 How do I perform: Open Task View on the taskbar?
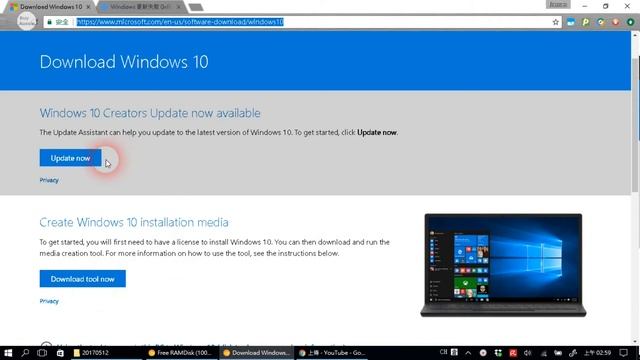pyautogui.click(x=42, y=353)
